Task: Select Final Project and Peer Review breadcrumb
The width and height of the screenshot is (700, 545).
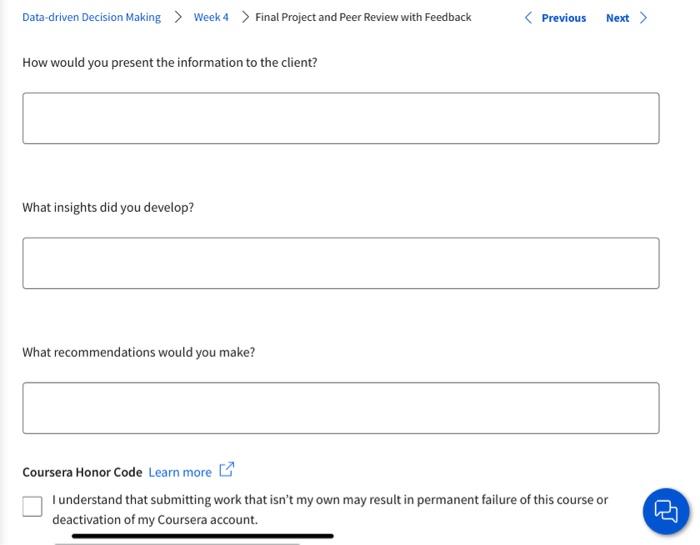Action: coord(363,17)
